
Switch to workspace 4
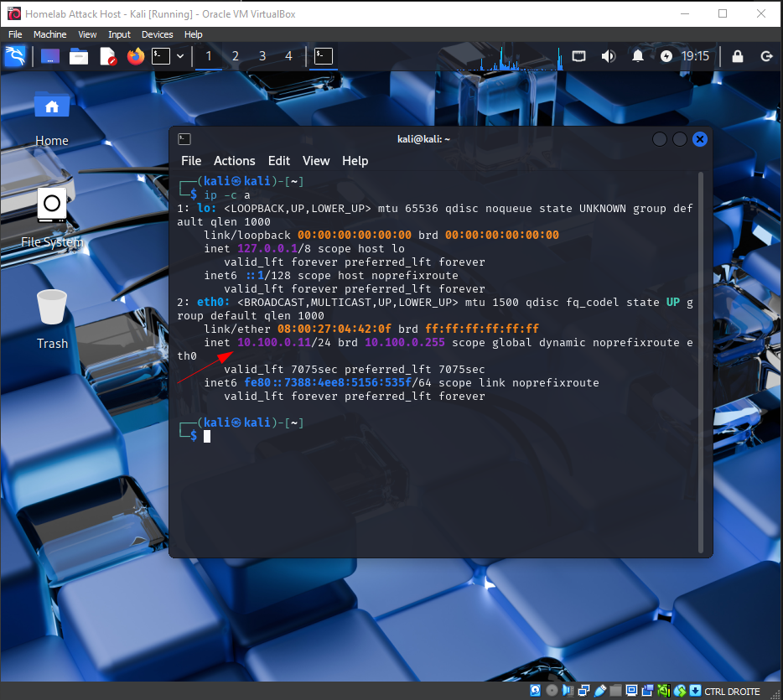[288, 56]
